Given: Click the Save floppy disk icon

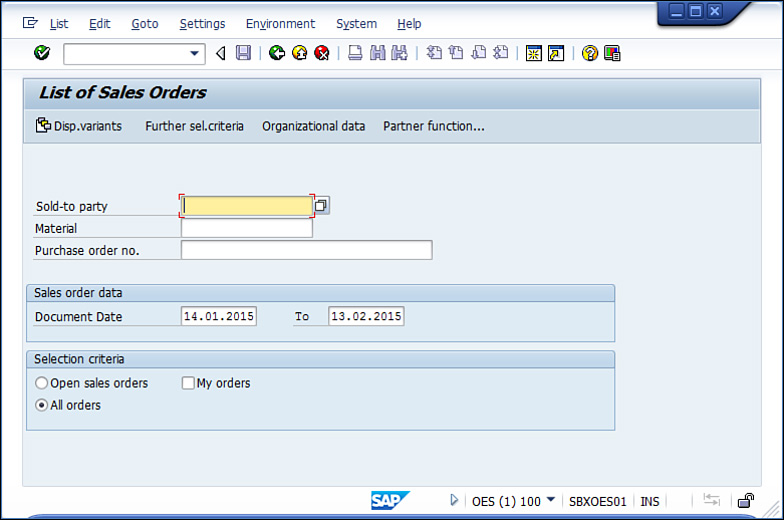Looking at the screenshot, I should [244, 52].
